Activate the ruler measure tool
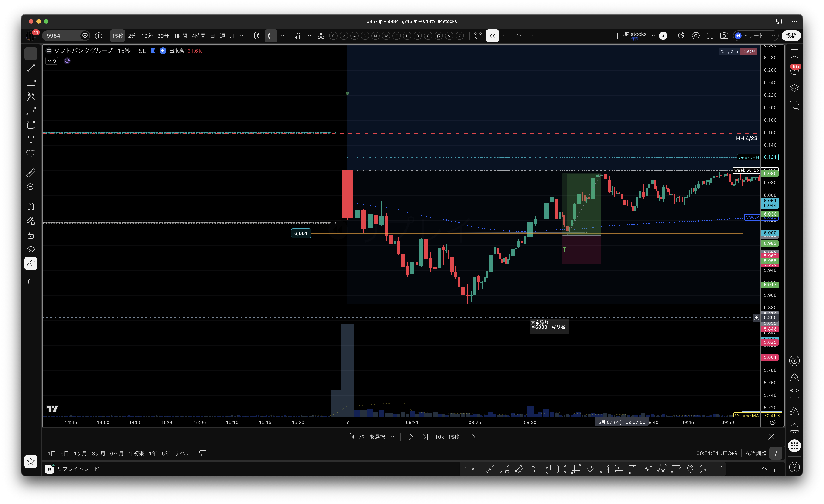The width and height of the screenshot is (824, 504). coord(31,173)
